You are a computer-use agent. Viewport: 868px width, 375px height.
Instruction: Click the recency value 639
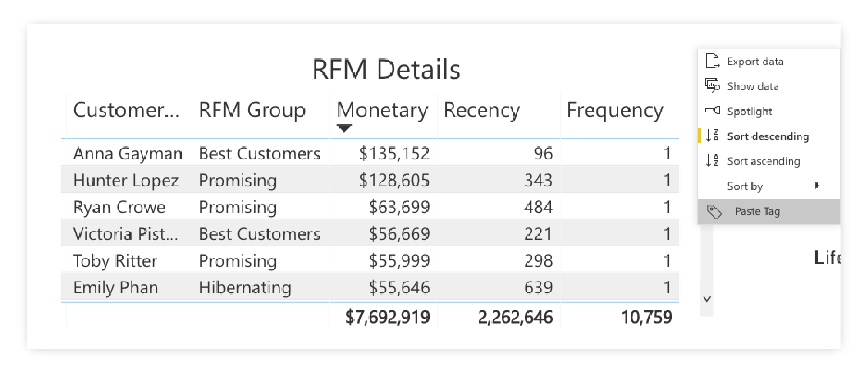[x=538, y=288]
